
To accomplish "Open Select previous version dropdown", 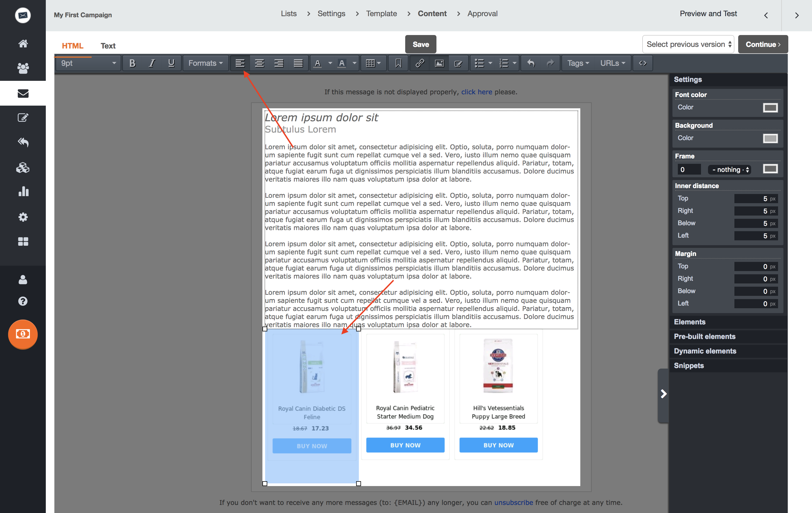I will (688, 44).
